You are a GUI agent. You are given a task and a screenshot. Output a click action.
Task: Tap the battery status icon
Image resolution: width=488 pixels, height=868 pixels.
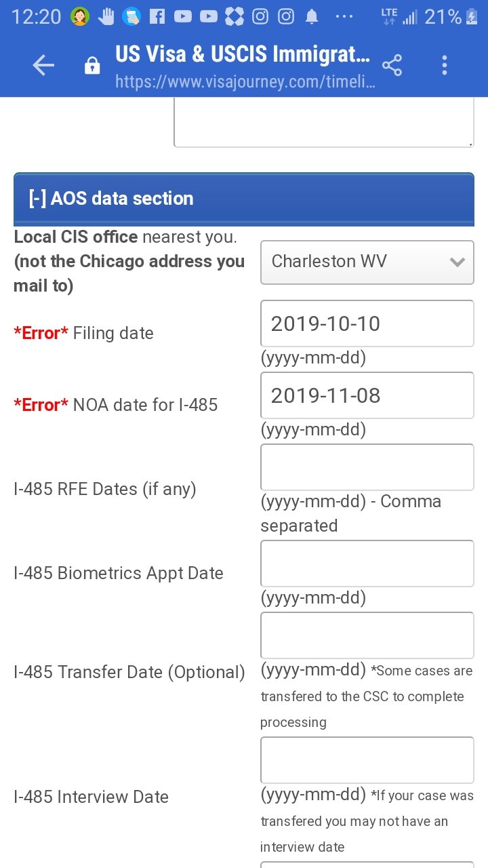coord(472,16)
